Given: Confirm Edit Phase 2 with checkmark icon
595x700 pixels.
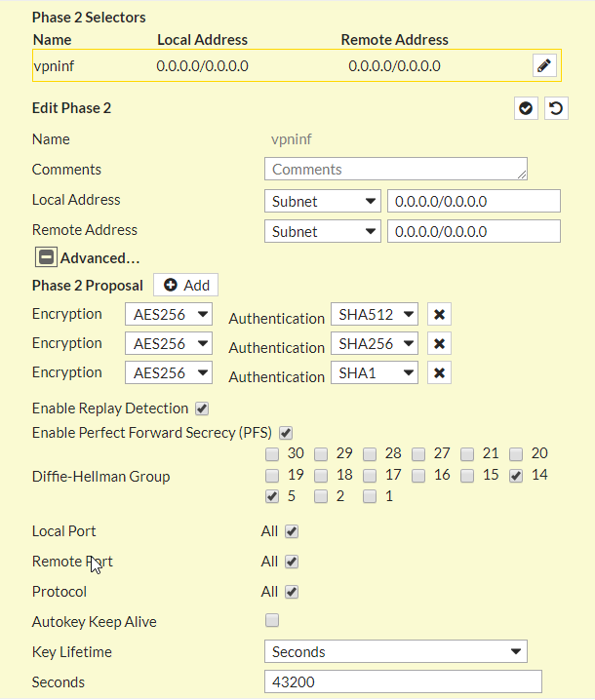Looking at the screenshot, I should tap(526, 108).
